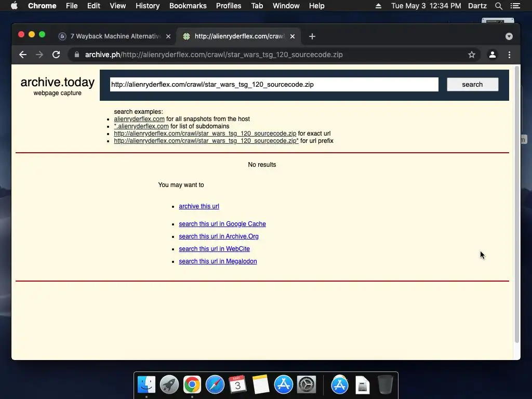Click the page vertical scrollbar
Viewport: 532px width, 399px height.
[x=517, y=204]
